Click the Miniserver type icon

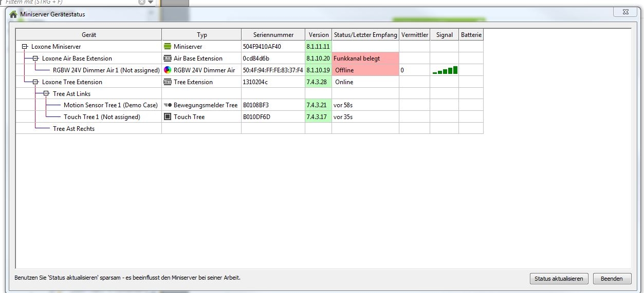coord(167,47)
